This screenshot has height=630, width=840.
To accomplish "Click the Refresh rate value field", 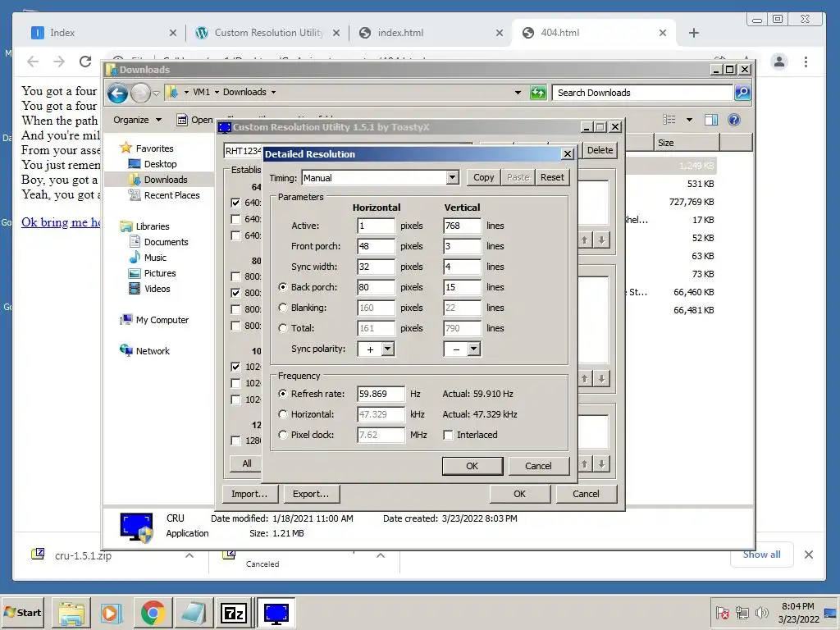I will pyautogui.click(x=381, y=394).
